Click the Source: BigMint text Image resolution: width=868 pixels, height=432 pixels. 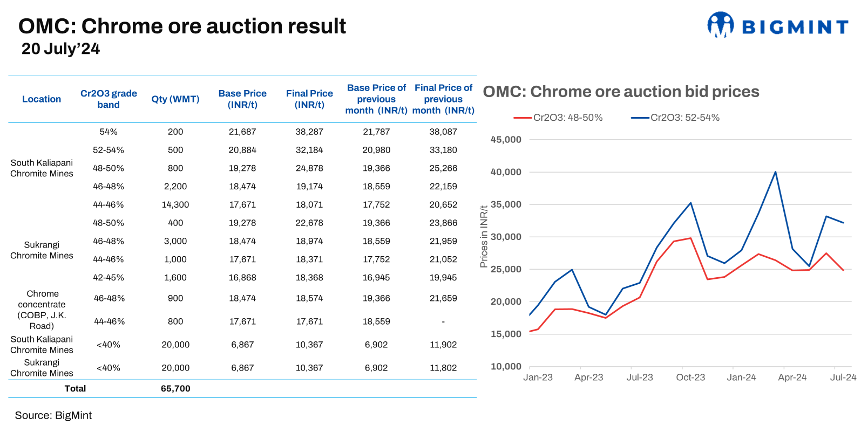[x=53, y=415]
